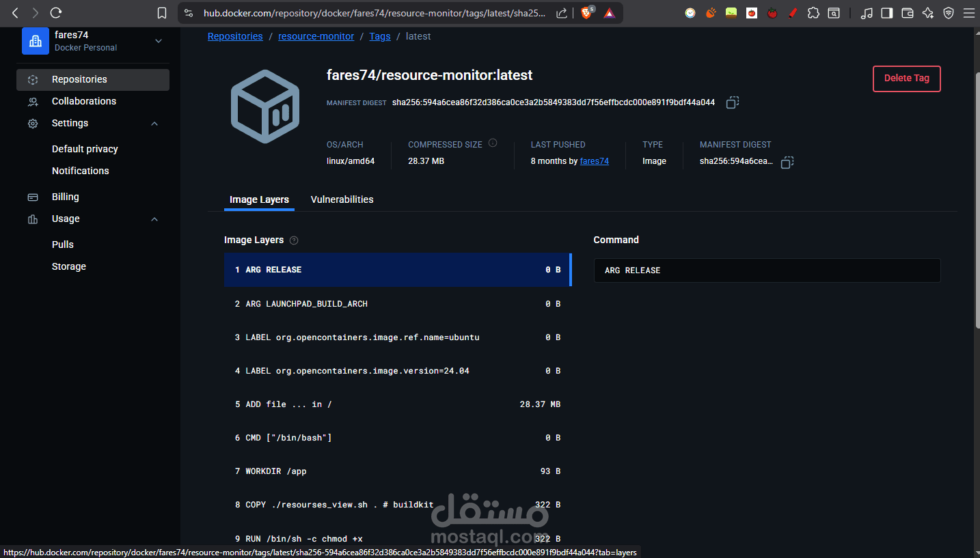980x558 pixels.
Task: Open the clock extension icon
Action: 690,13
